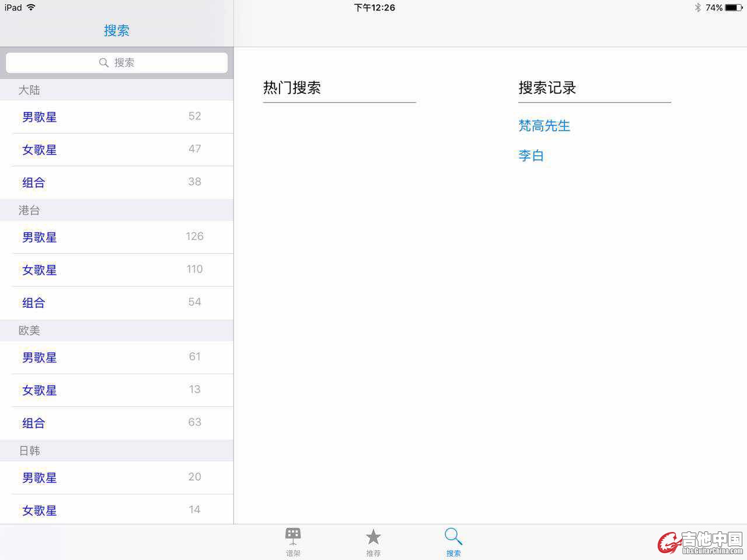
Task: Tap the 谱架 music stand icon
Action: [293, 537]
